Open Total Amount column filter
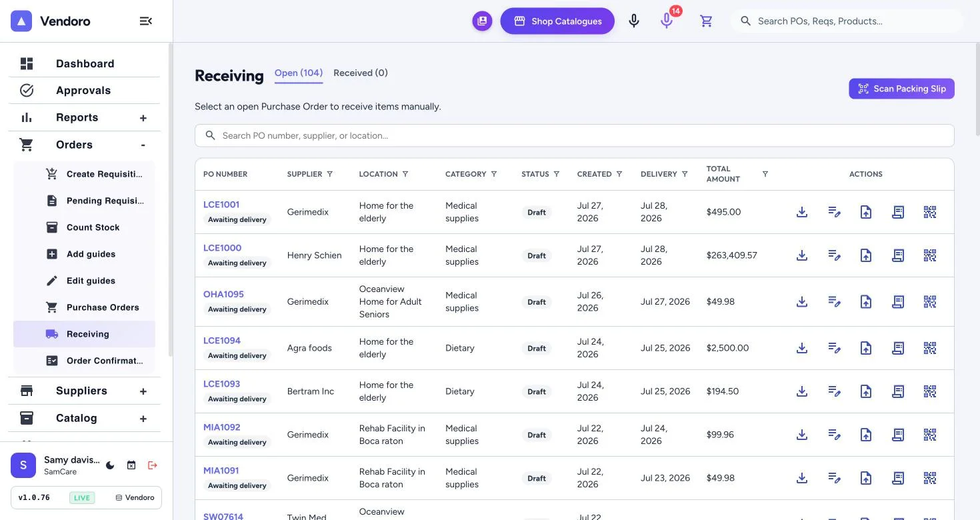The width and height of the screenshot is (980, 520). 765,174
